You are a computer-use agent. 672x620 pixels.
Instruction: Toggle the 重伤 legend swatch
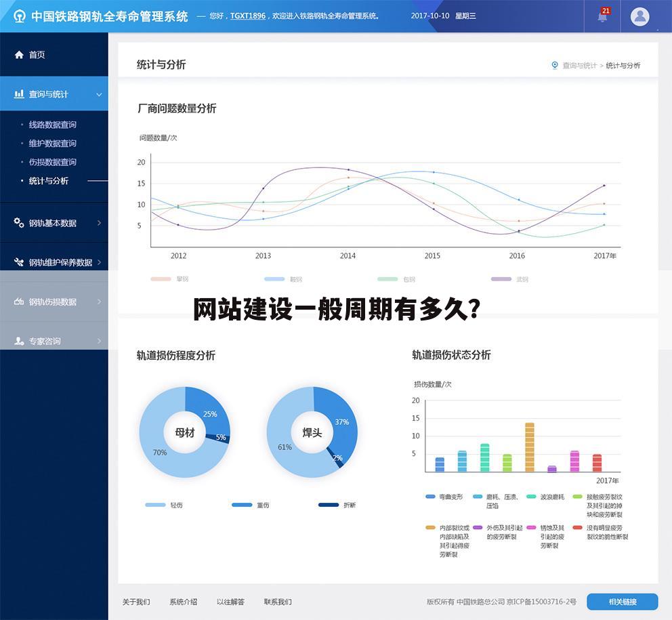tap(242, 505)
